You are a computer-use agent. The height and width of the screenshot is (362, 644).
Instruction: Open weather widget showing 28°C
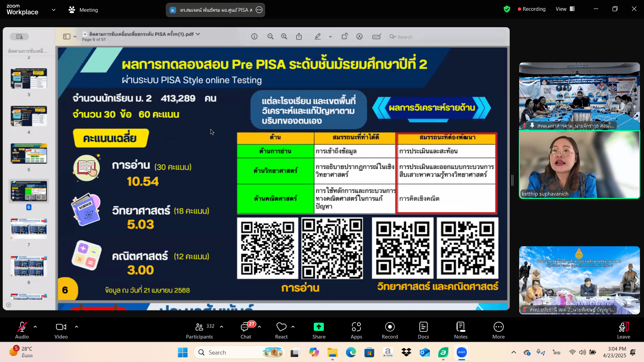point(21,352)
